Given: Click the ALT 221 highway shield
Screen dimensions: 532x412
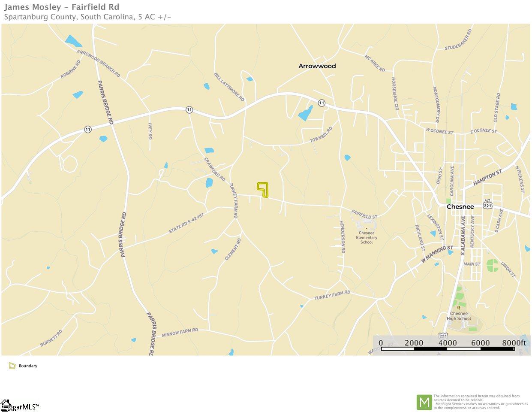Looking at the screenshot, I should [487, 203].
